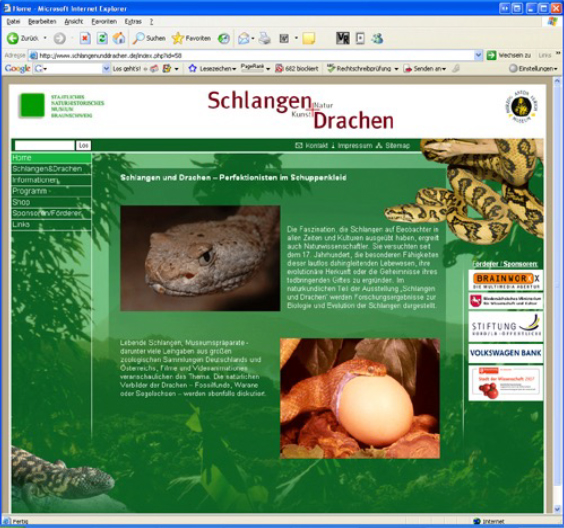564x528 pixels.
Task: Open the Impressum link
Action: (x=355, y=146)
